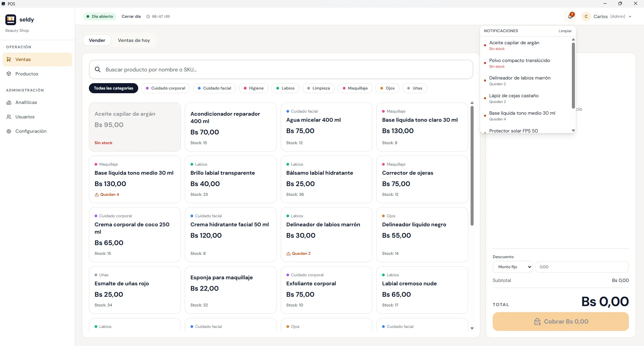
Task: Open Usuarios in the sidebar
Action: pos(37,117)
